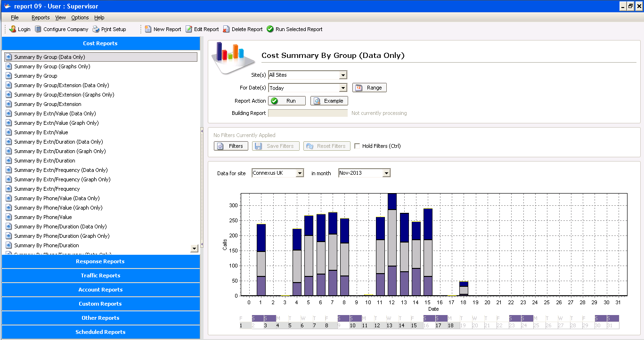Click the application icon in title bar
The image size is (644, 340).
click(7, 6)
